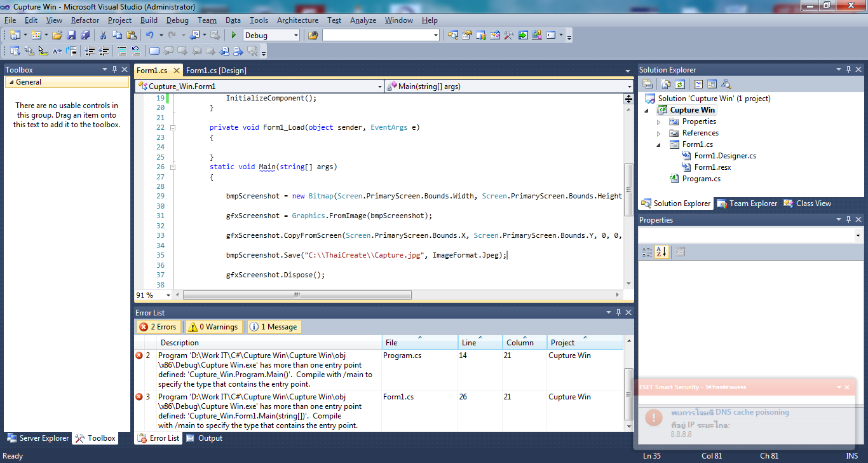Open the 91 % zoom dropdown
The width and height of the screenshot is (868, 463).
[x=168, y=295]
